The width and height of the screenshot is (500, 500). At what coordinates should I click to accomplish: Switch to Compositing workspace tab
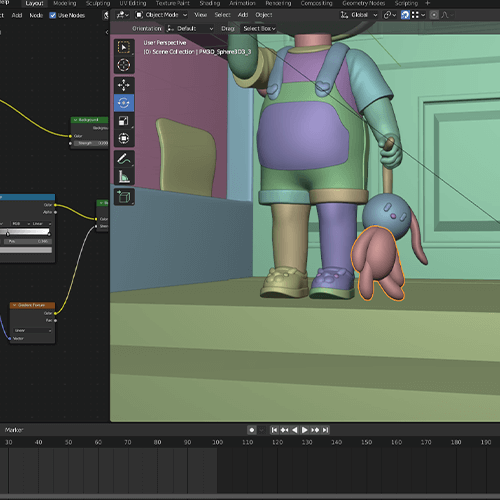coord(316,3)
